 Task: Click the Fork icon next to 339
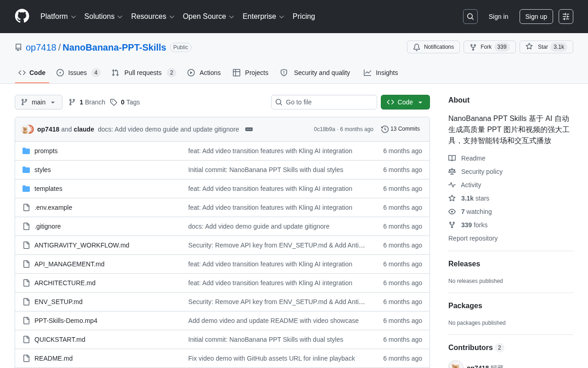[473, 47]
